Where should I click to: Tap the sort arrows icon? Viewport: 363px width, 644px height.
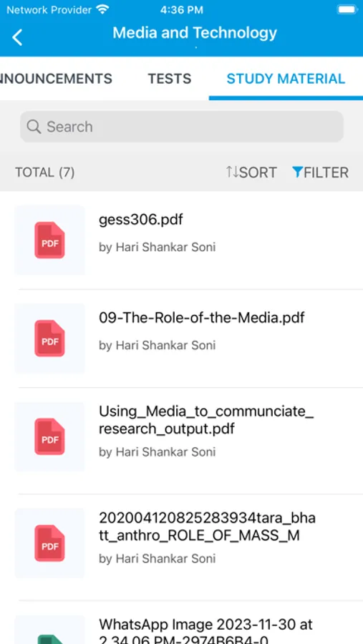232,172
